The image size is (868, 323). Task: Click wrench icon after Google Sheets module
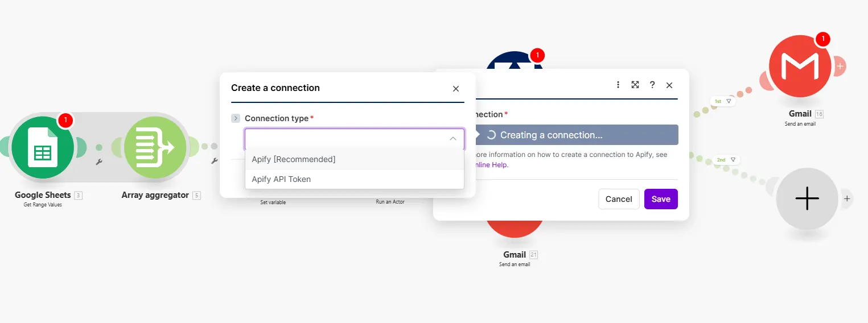[x=99, y=161]
